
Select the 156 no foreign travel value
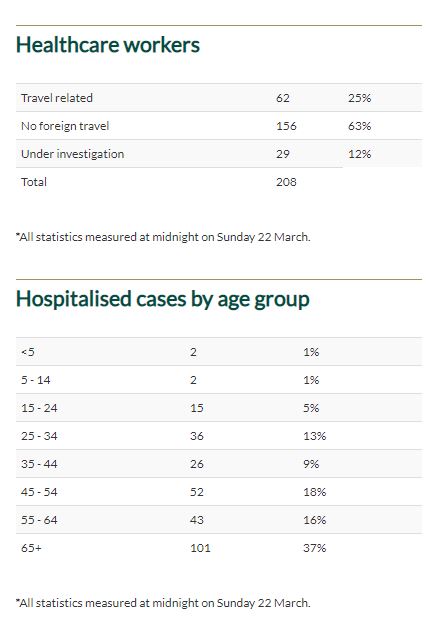coord(286,126)
